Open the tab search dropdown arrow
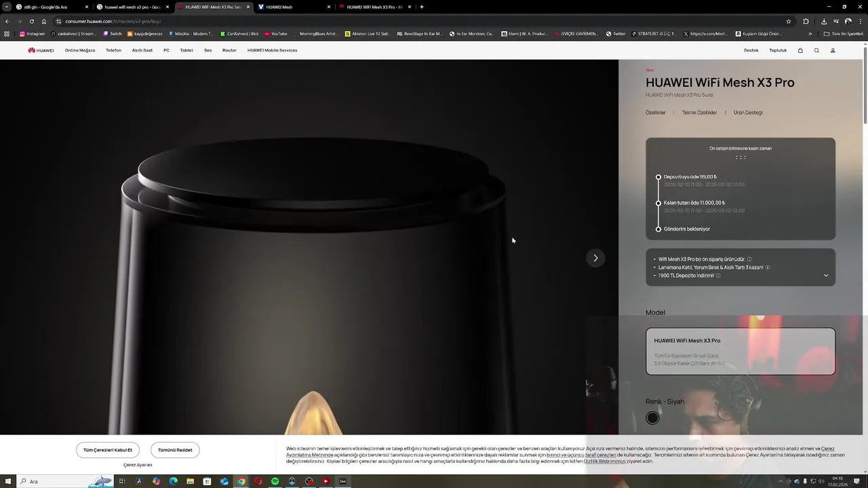The image size is (868, 488). coord(7,7)
